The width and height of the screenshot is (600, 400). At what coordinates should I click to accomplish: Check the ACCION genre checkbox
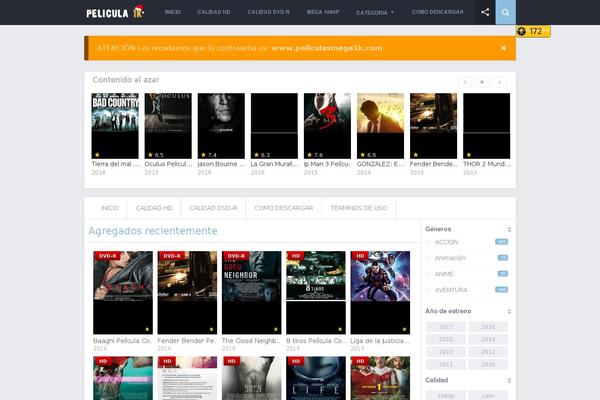[x=428, y=242]
